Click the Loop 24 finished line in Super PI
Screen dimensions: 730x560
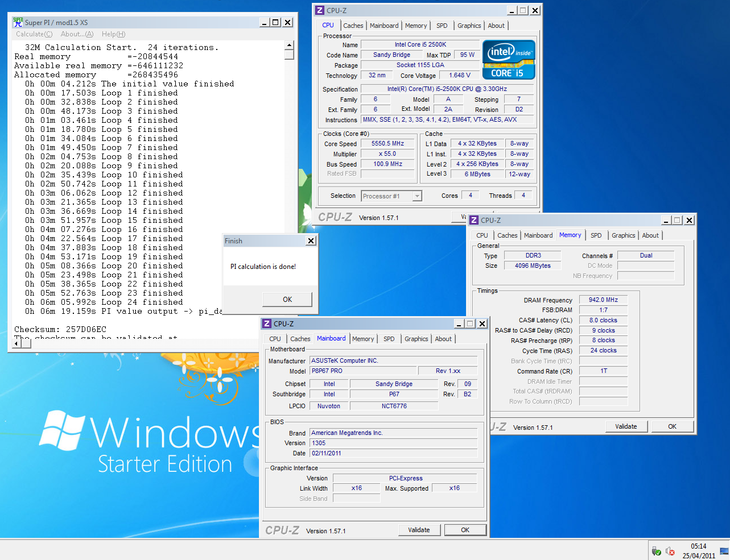[x=104, y=302]
